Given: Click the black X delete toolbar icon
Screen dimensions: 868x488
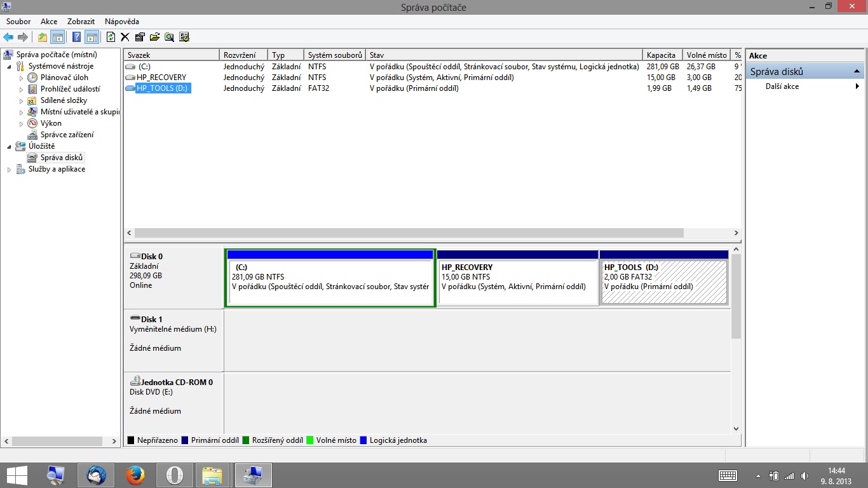Looking at the screenshot, I should 125,37.
